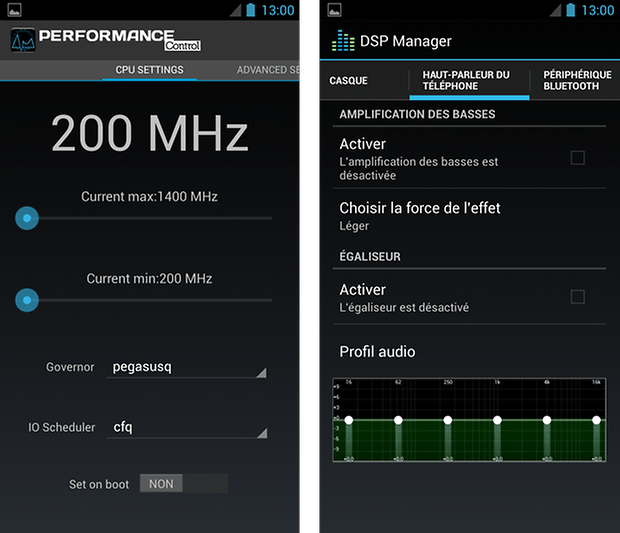Tap the 'L'égaliseur est désactivé' status text
This screenshot has width=620, height=533.
tap(404, 308)
